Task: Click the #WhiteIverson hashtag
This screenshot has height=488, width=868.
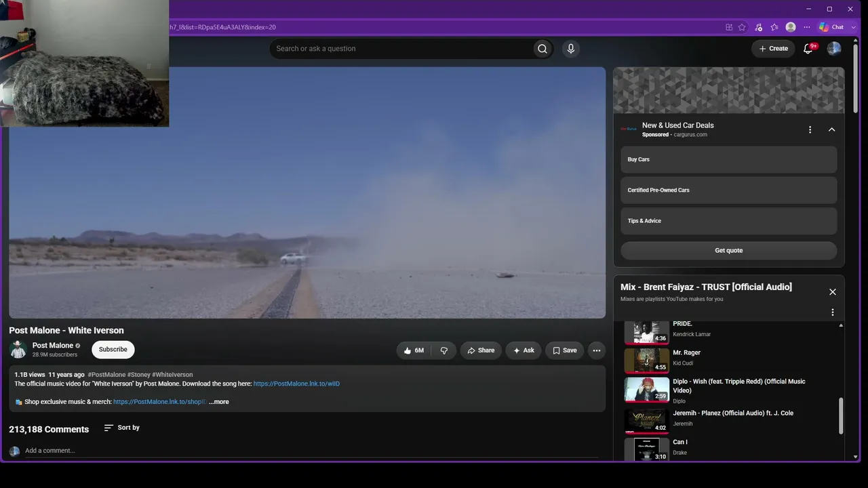Action: coord(172,375)
